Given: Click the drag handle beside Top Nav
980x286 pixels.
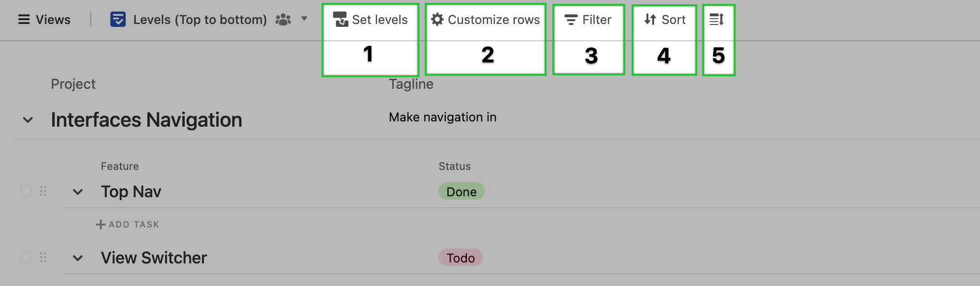Looking at the screenshot, I should pyautogui.click(x=43, y=191).
